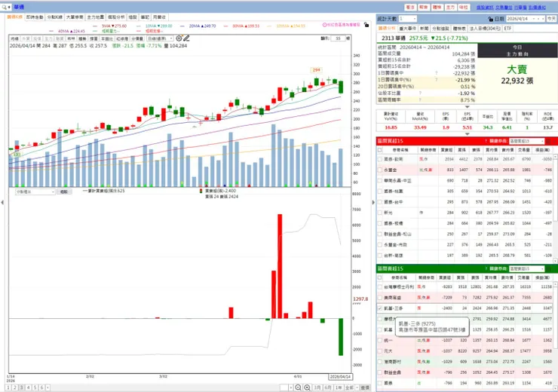Click the 1年 range button
This screenshot has height=392, width=558.
coord(339,387)
